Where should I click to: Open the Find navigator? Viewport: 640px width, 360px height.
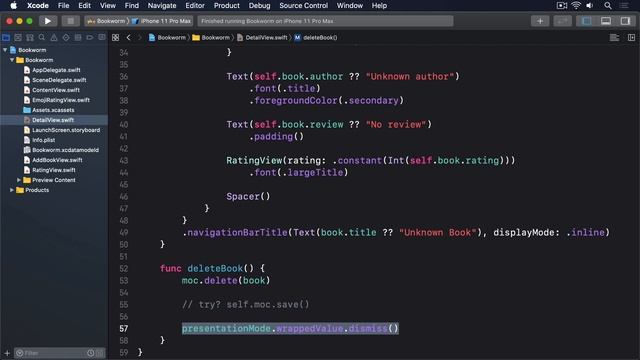42,38
